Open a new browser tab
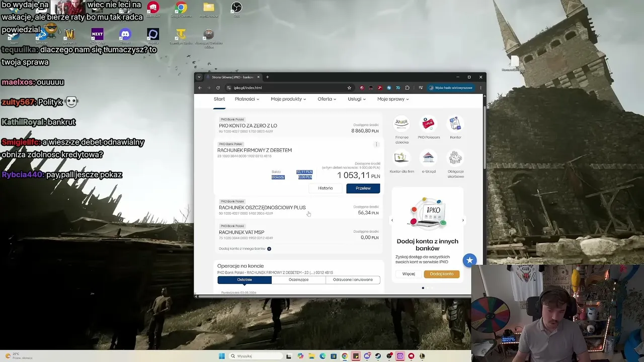 (x=267, y=77)
